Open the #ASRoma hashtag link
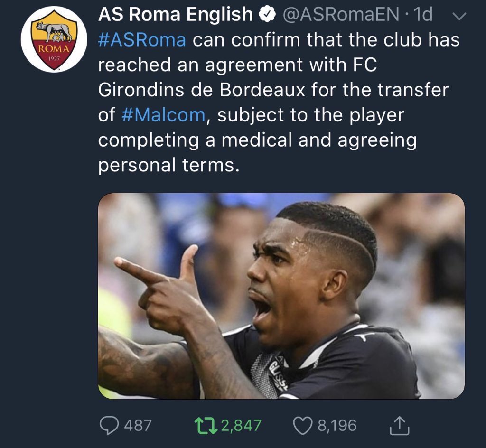The height and width of the screenshot is (448, 486). pos(142,40)
